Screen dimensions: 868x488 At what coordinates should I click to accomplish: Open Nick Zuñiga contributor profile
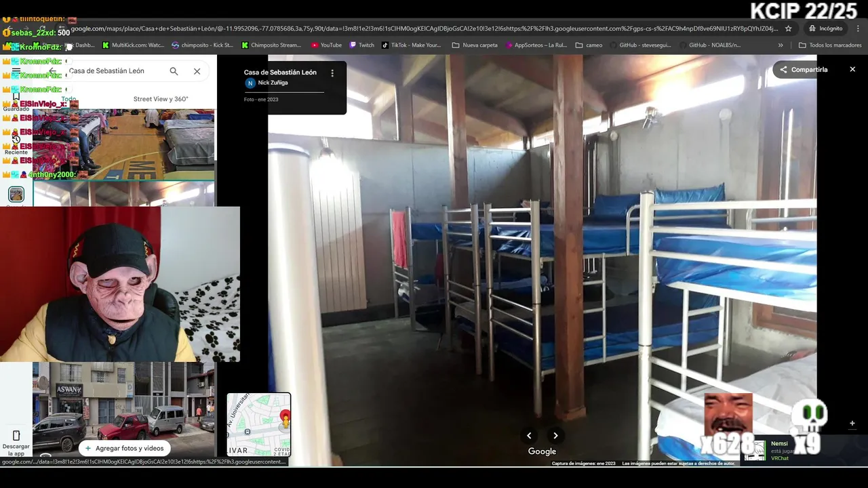[273, 83]
